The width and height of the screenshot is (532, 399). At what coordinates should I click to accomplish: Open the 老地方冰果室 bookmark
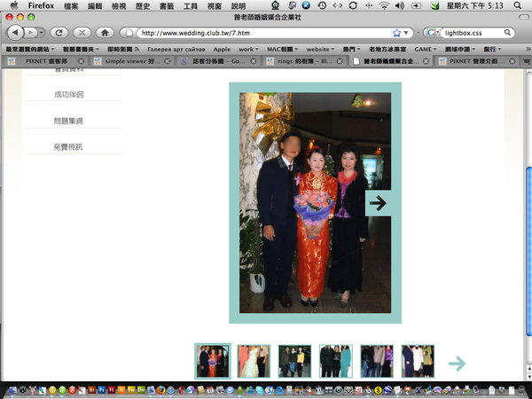(x=387, y=49)
